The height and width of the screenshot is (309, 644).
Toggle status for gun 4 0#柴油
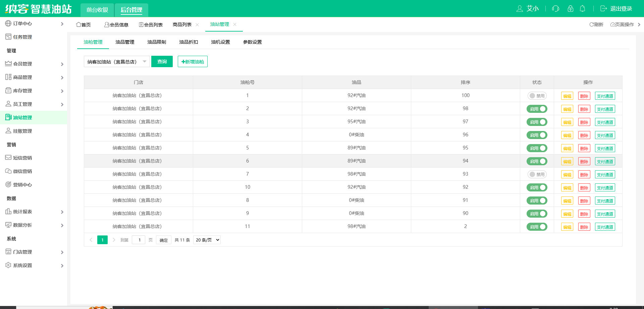click(537, 135)
